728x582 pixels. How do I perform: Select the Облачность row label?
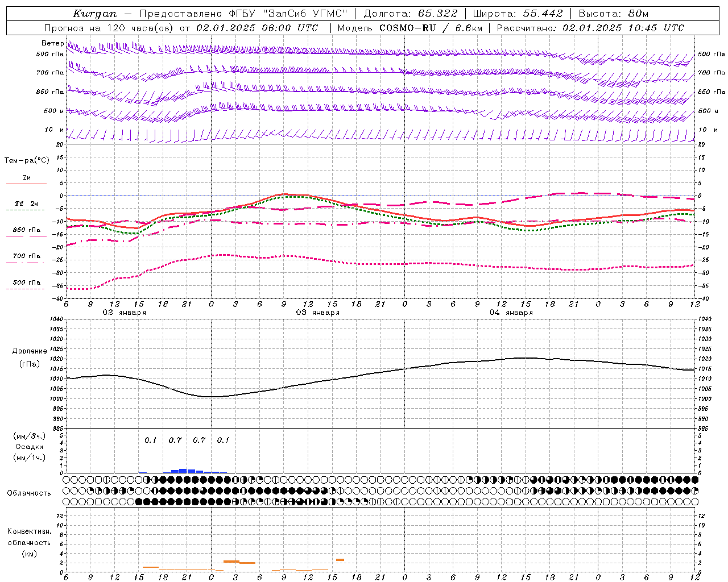29,493
